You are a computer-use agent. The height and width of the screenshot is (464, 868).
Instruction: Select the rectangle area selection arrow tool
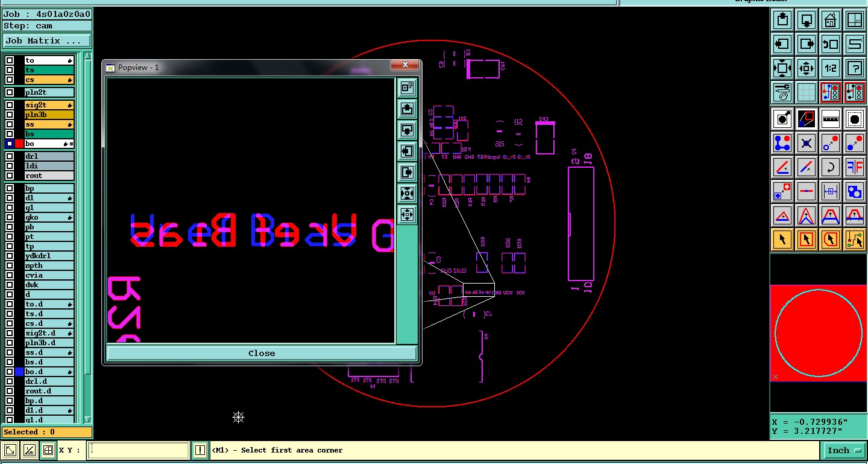pyautogui.click(x=807, y=240)
